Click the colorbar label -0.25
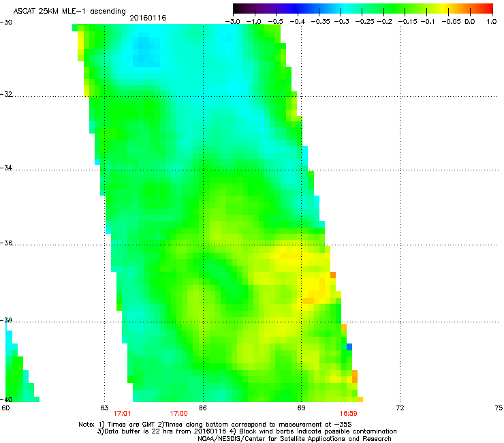Image resolution: width=504 pixels, height=443 pixels. tap(364, 22)
